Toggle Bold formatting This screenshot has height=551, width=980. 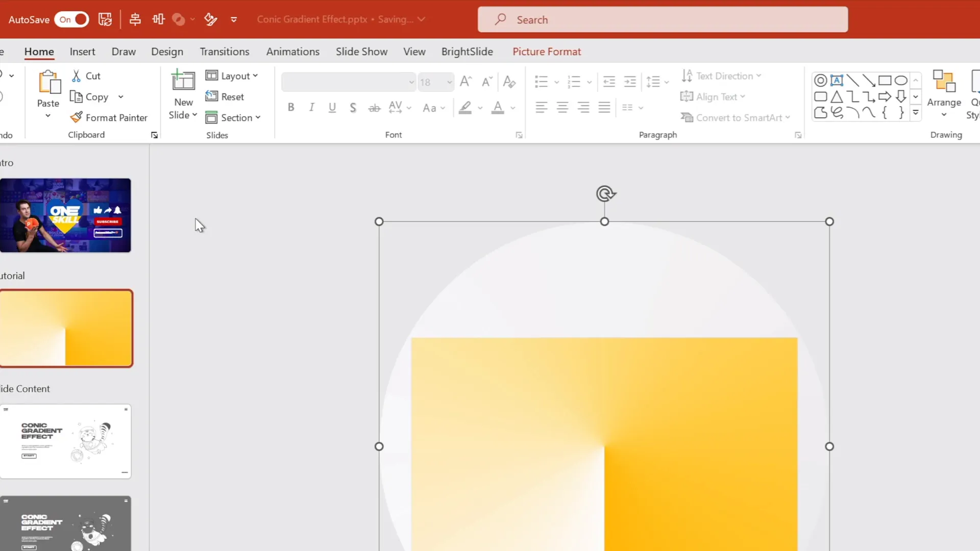(x=291, y=108)
